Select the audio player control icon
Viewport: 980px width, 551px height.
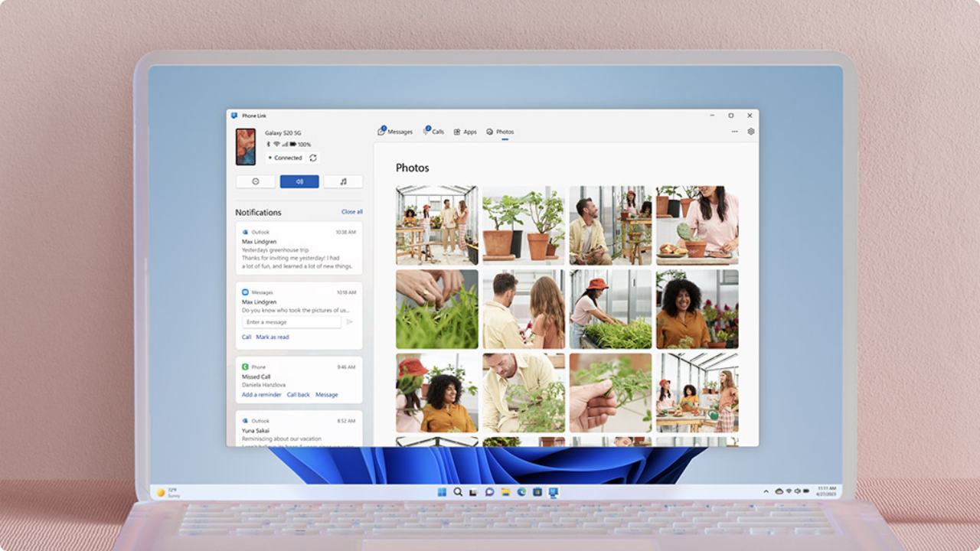[x=299, y=181]
